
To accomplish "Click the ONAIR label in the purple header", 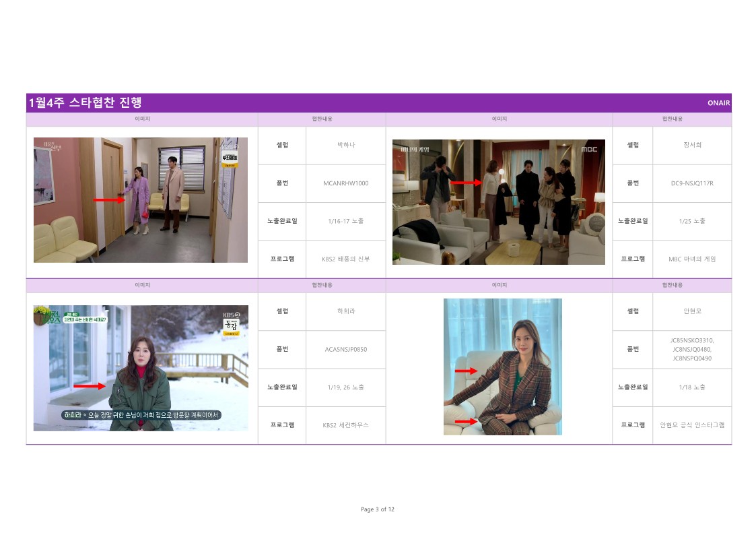I will click(x=718, y=102).
